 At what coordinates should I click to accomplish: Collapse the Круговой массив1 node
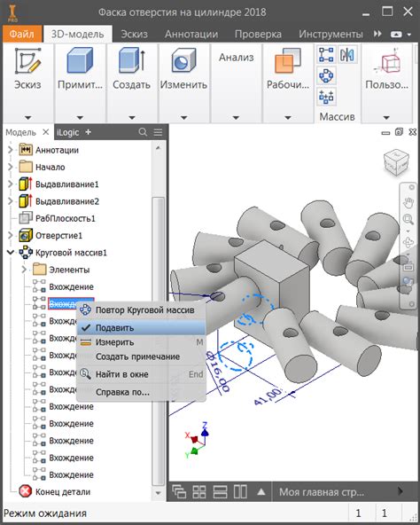pos(11,252)
